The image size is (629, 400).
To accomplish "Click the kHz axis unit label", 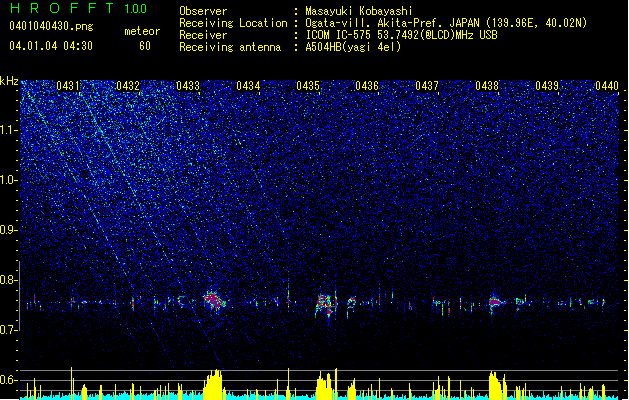I will pos(9,81).
